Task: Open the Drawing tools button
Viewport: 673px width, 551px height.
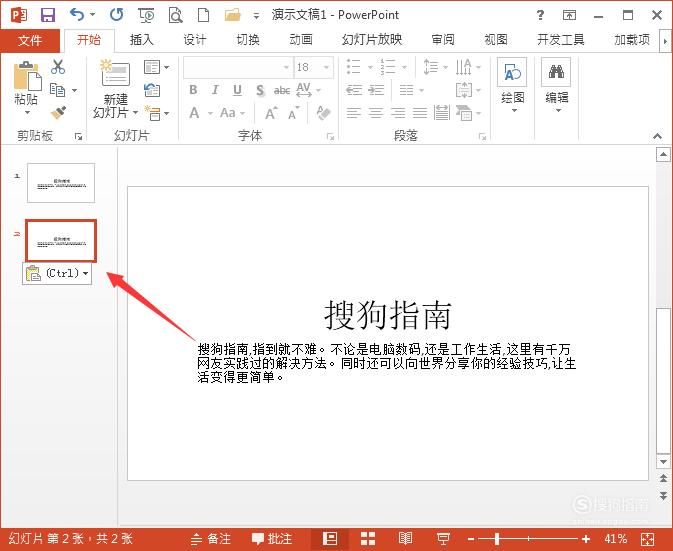Action: pyautogui.click(x=512, y=86)
